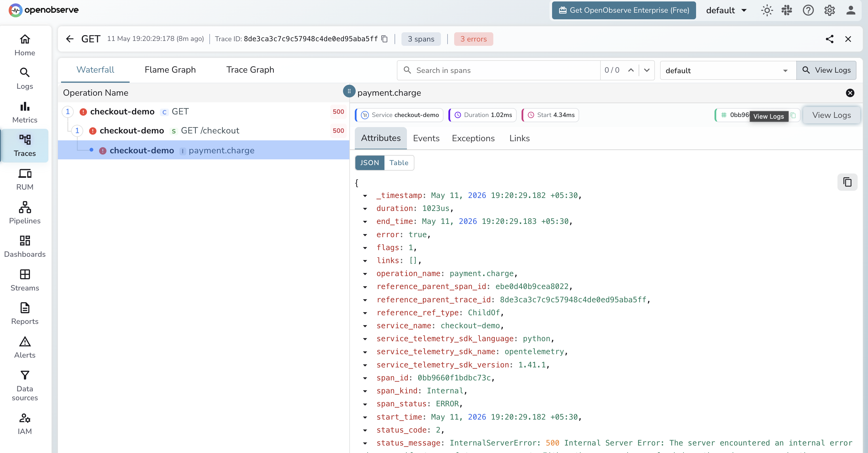The height and width of the screenshot is (453, 868).
Task: Select the checkout-demo GET root span
Action: [x=204, y=112]
